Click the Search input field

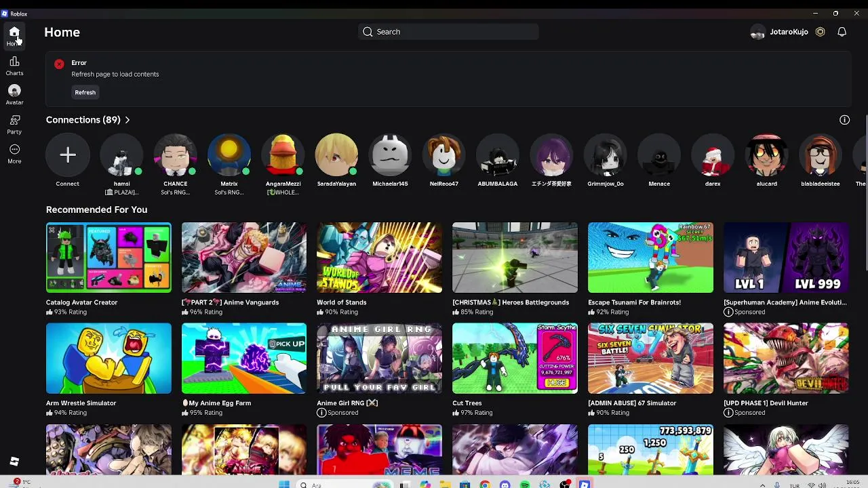[448, 32]
